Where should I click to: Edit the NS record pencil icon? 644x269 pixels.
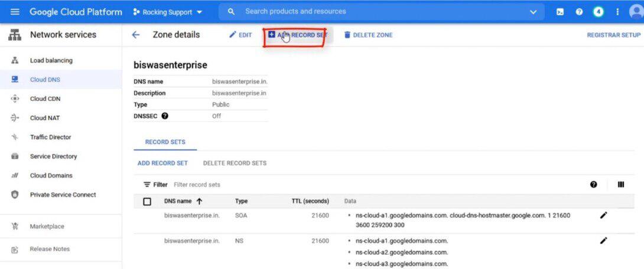603,241
